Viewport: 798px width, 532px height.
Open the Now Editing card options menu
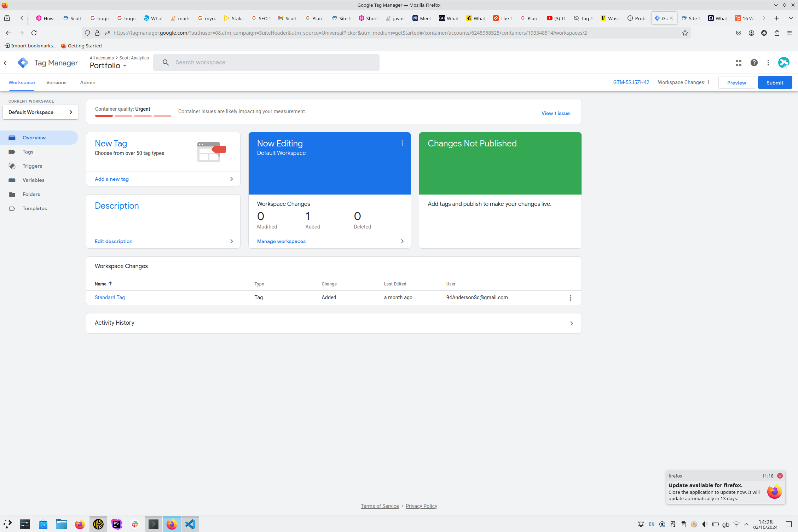pyautogui.click(x=402, y=143)
